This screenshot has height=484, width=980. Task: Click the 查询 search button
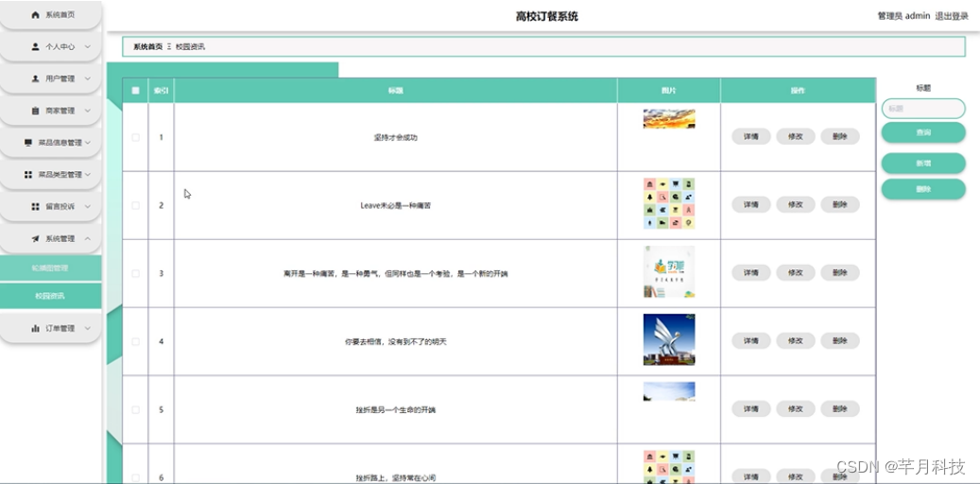tap(923, 132)
